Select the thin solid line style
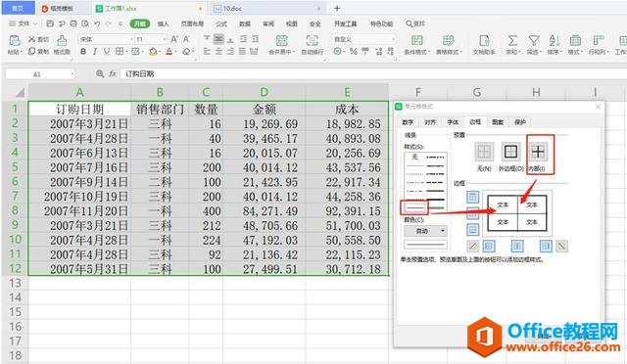627x364 pixels. [x=414, y=207]
